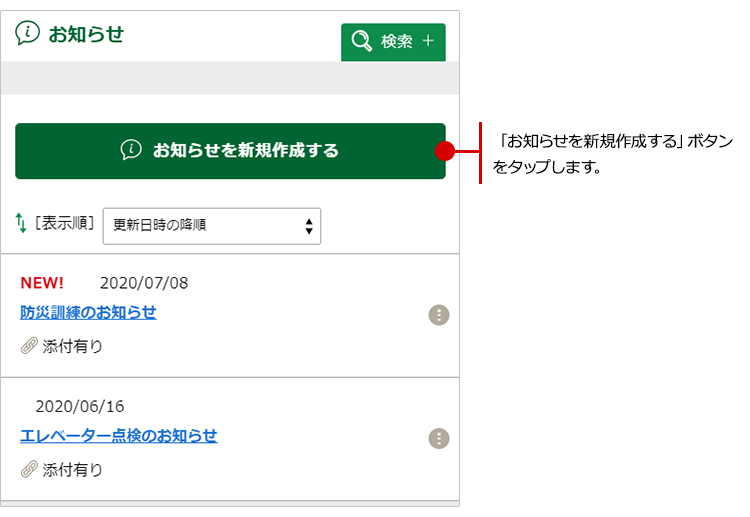Click the [表示順] label

click(x=64, y=224)
